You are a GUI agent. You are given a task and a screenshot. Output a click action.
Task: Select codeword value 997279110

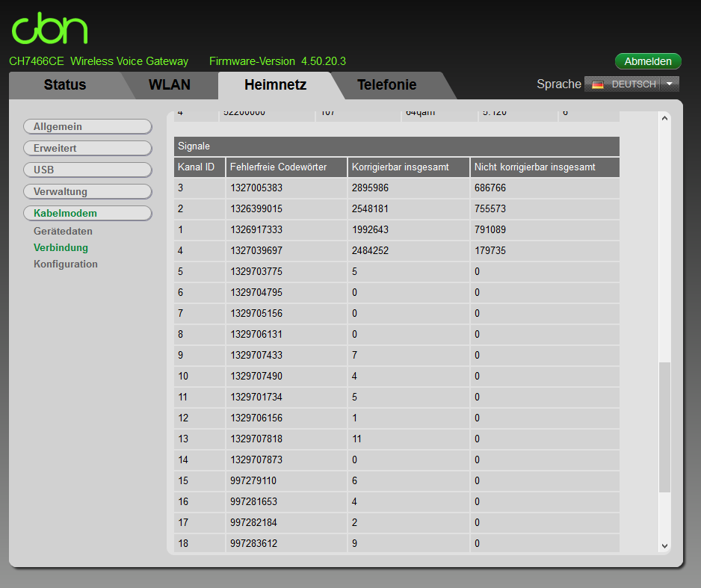tap(253, 480)
